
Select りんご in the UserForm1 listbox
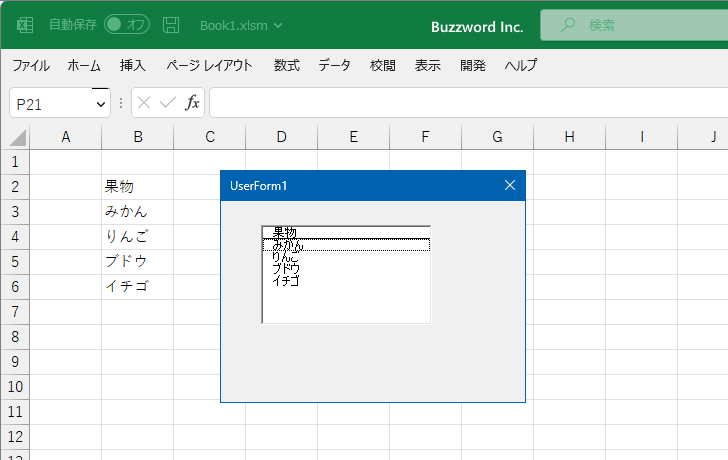click(346, 257)
